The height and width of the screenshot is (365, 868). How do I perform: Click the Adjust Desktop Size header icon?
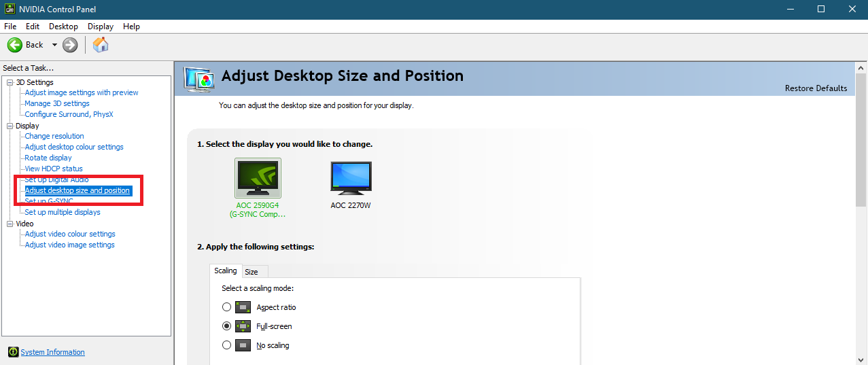point(200,79)
